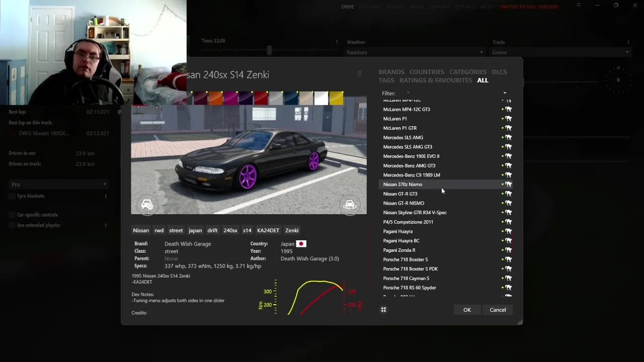Click the Kunos icon in Pagani Huayra row
This screenshot has height=362, width=644.
tap(509, 231)
